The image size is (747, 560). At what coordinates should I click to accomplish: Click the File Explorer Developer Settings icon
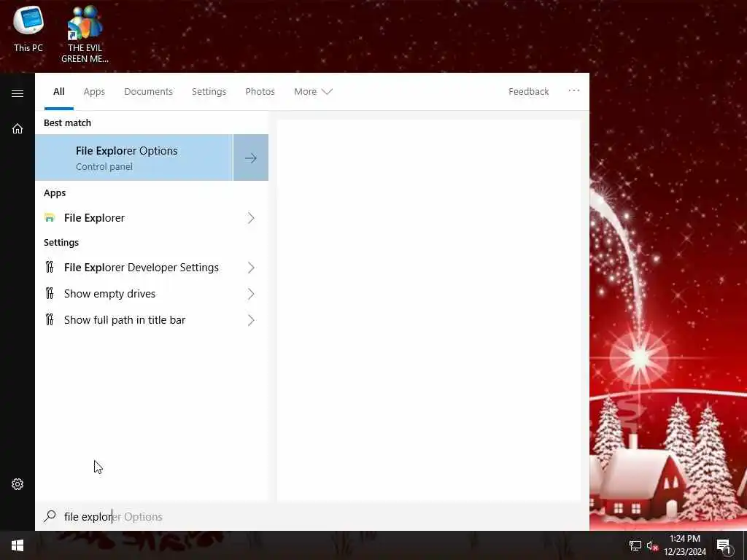pos(50,267)
